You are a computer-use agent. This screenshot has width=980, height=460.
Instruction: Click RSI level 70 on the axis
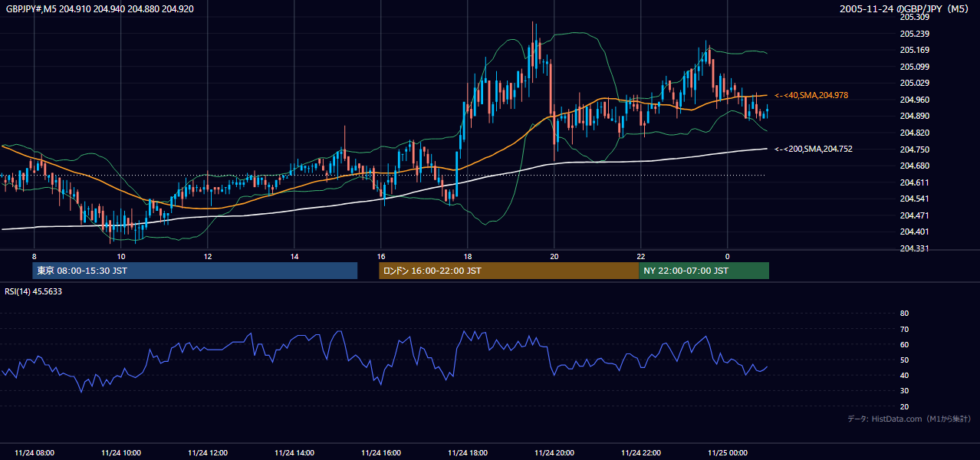pos(904,329)
